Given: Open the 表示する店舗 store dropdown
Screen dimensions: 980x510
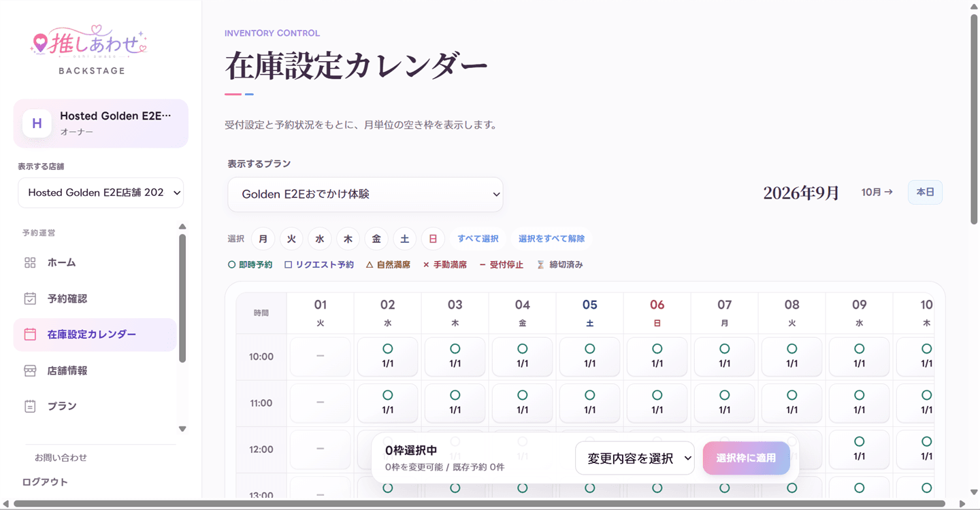Looking at the screenshot, I should [x=101, y=192].
